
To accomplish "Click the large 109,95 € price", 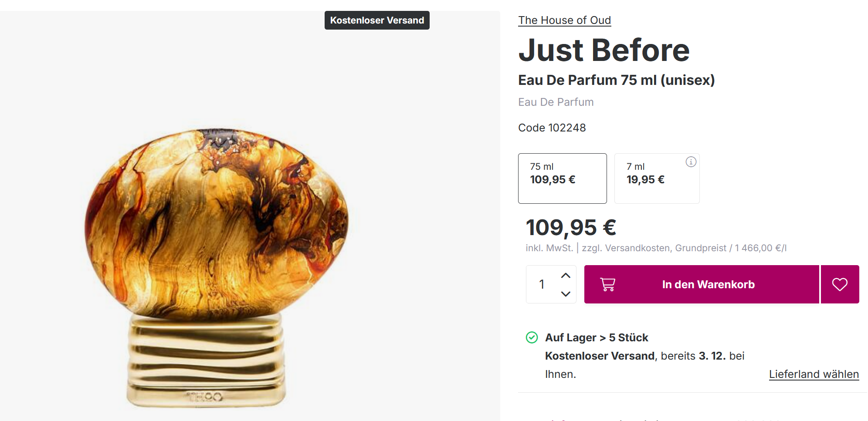I will [x=571, y=227].
